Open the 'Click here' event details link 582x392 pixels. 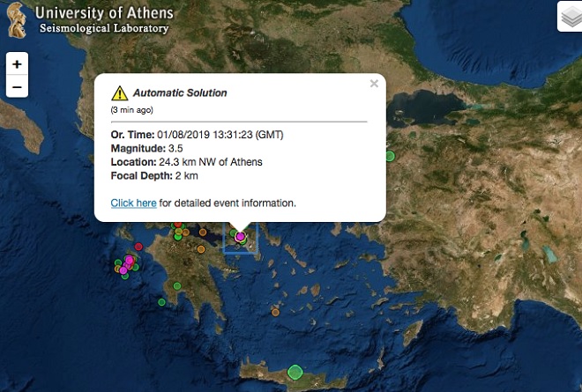tap(133, 203)
